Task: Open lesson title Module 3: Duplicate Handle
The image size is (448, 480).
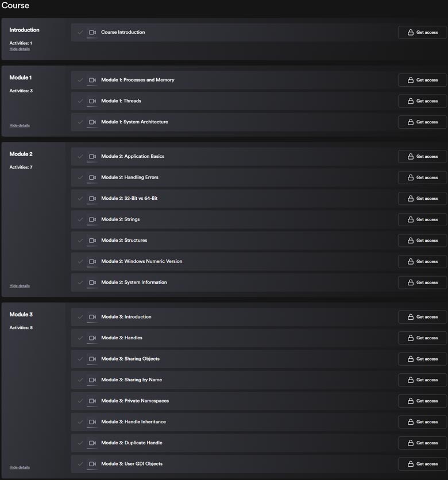Action: [x=132, y=443]
